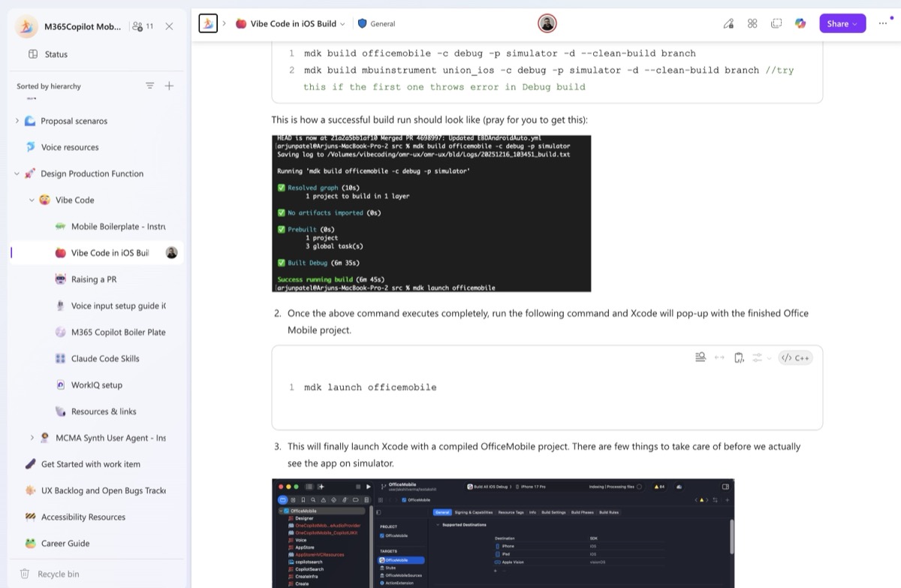
Task: Click the General sensitivity label
Action: tap(376, 24)
